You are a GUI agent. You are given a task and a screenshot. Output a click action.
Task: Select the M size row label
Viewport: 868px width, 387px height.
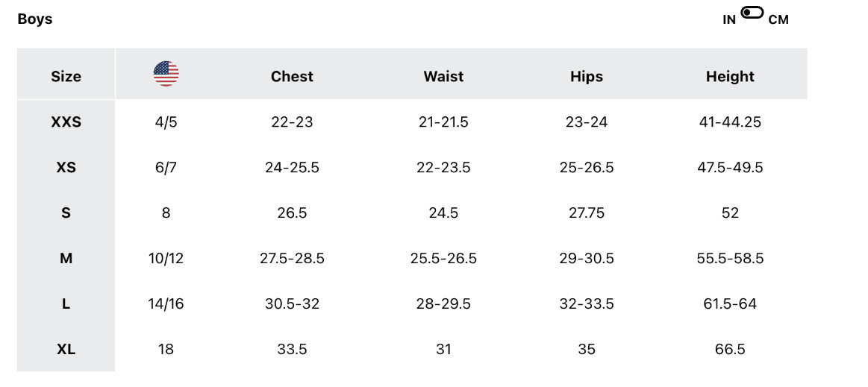[x=66, y=259]
